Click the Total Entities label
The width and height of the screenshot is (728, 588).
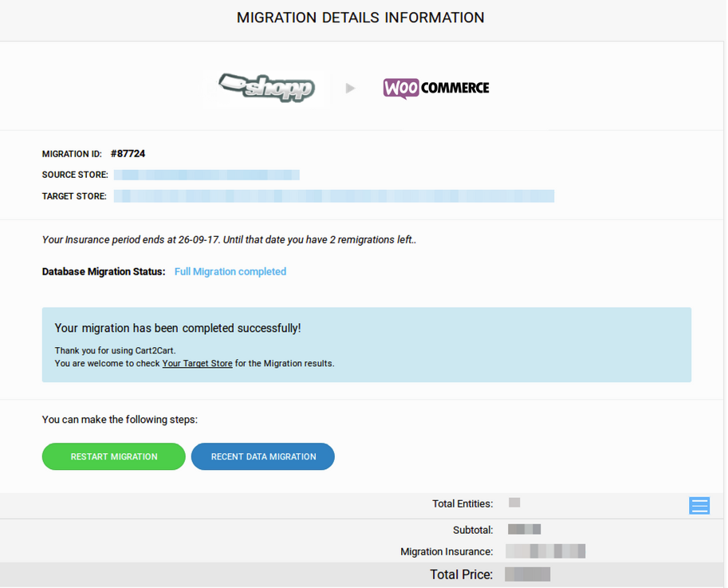coord(462,504)
